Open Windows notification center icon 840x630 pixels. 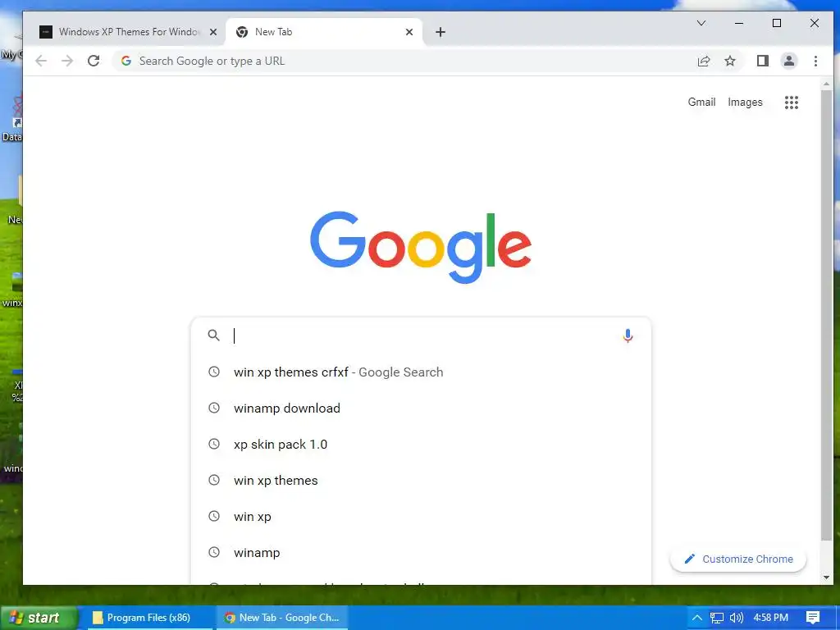[813, 618]
